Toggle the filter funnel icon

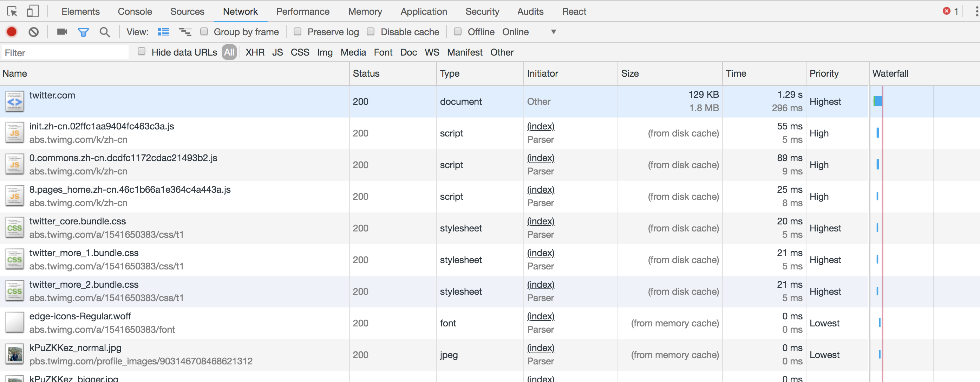83,32
